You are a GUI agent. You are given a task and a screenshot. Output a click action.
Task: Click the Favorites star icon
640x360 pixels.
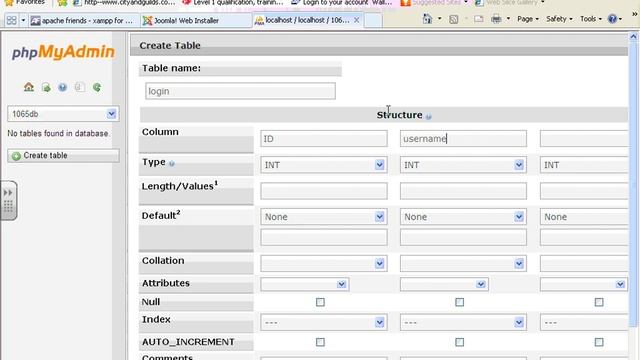[9, 3]
